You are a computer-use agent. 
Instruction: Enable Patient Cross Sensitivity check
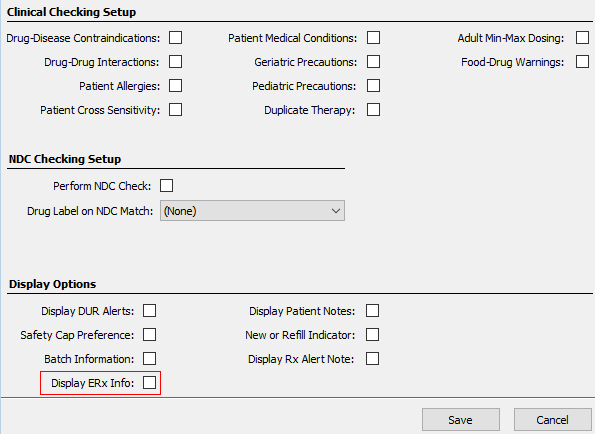click(x=175, y=110)
